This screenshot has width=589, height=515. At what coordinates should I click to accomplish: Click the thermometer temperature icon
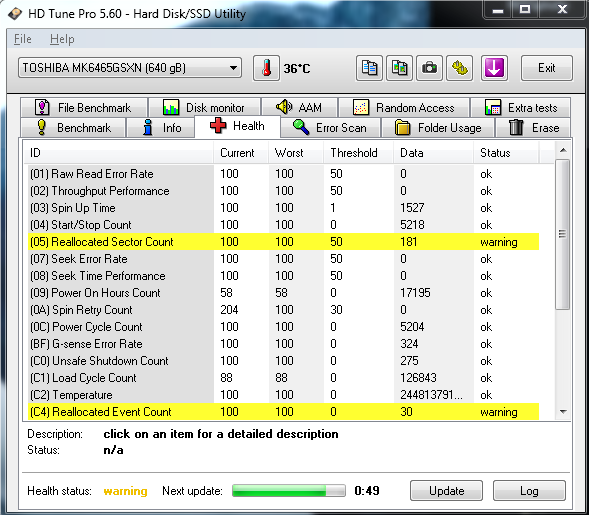(x=266, y=68)
